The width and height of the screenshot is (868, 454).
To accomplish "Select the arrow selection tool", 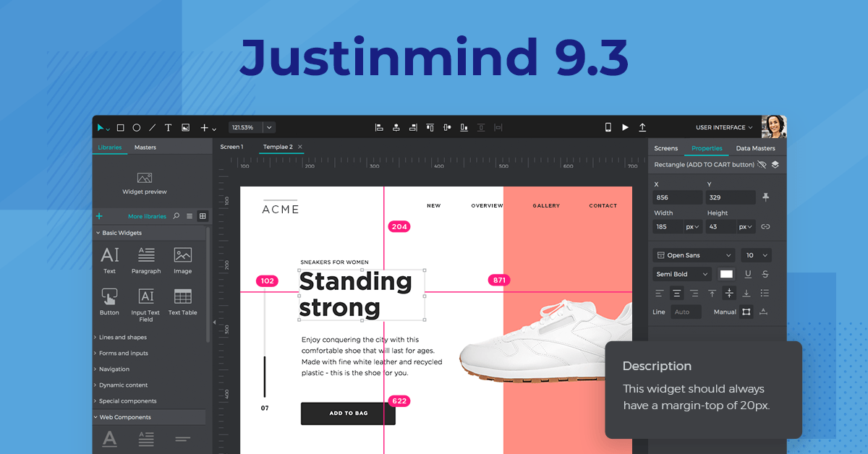I will point(101,127).
